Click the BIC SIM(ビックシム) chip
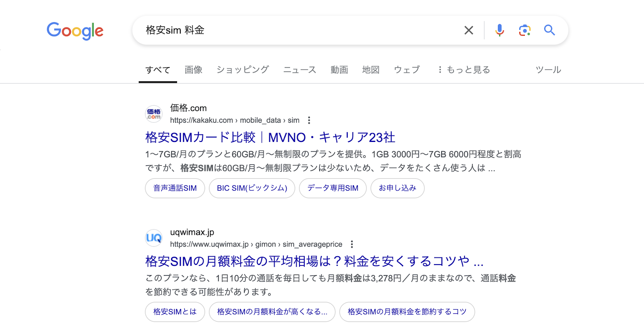The image size is (644, 333). click(x=252, y=188)
